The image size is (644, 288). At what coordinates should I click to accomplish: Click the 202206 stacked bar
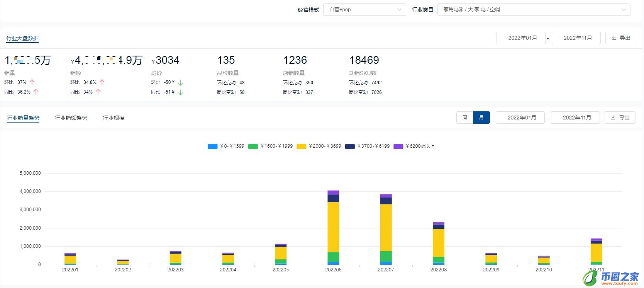pyautogui.click(x=333, y=228)
